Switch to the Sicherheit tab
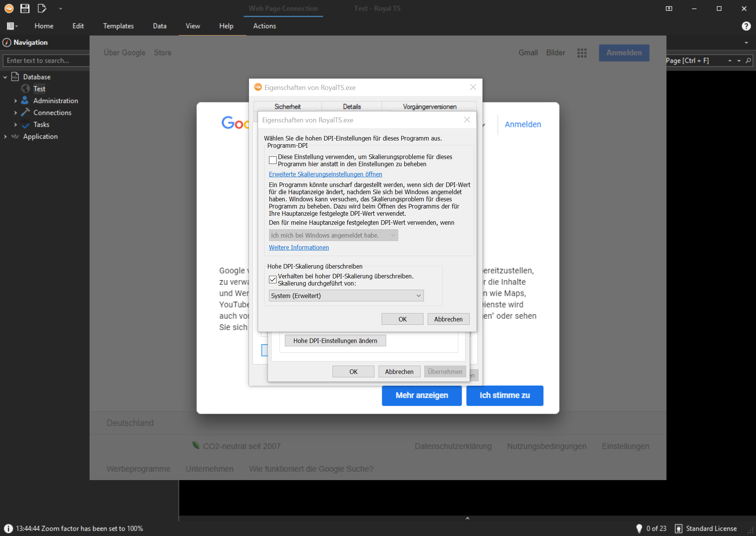Viewport: 756px width, 536px height. pos(287,107)
